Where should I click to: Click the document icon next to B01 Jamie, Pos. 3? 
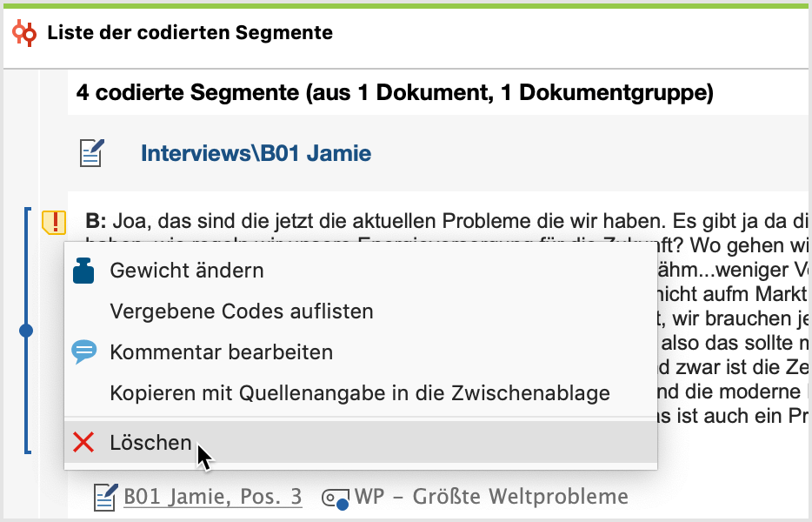tap(106, 497)
